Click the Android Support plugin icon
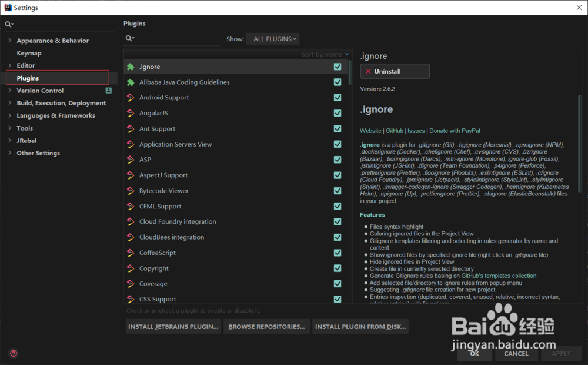This screenshot has height=365, width=588. click(x=131, y=98)
